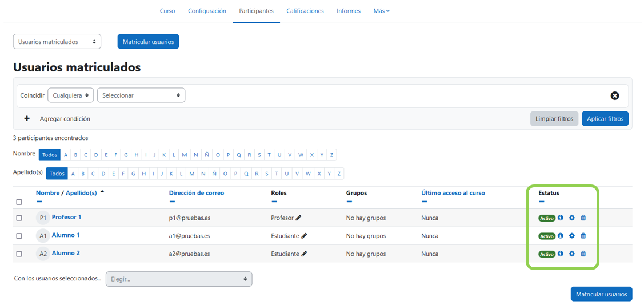The width and height of the screenshot is (644, 305).
Task: Click trash icon in Profesor 1 row
Action: coord(583,218)
